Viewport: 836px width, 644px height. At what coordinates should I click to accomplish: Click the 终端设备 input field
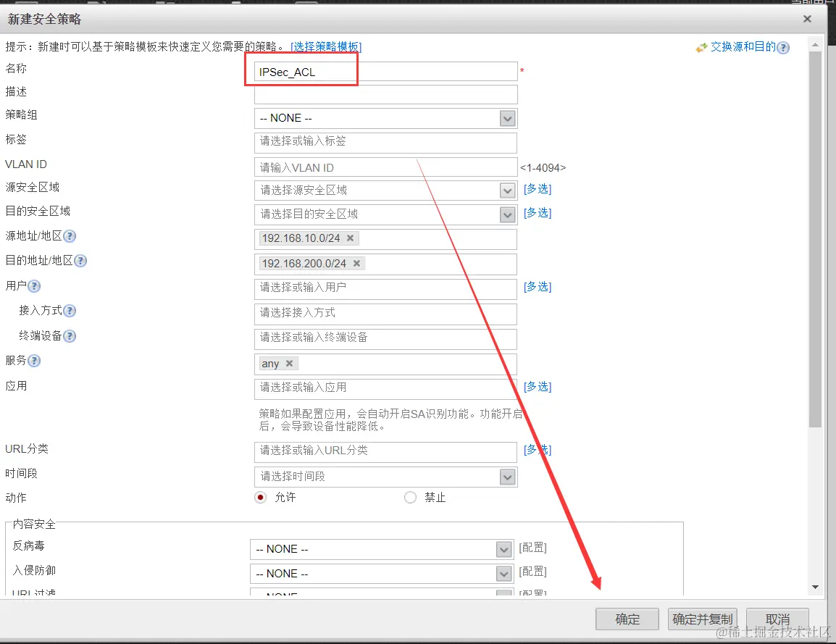386,339
